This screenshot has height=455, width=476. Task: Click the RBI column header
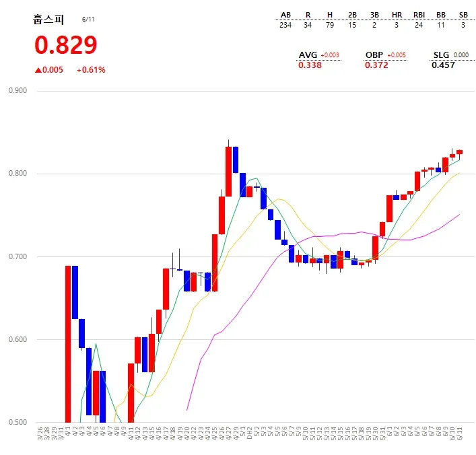click(419, 15)
